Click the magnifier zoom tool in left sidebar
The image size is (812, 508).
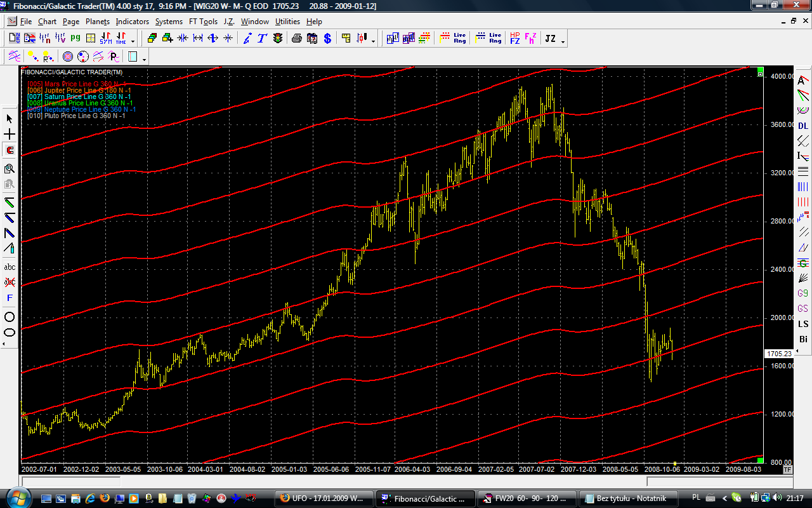10,169
